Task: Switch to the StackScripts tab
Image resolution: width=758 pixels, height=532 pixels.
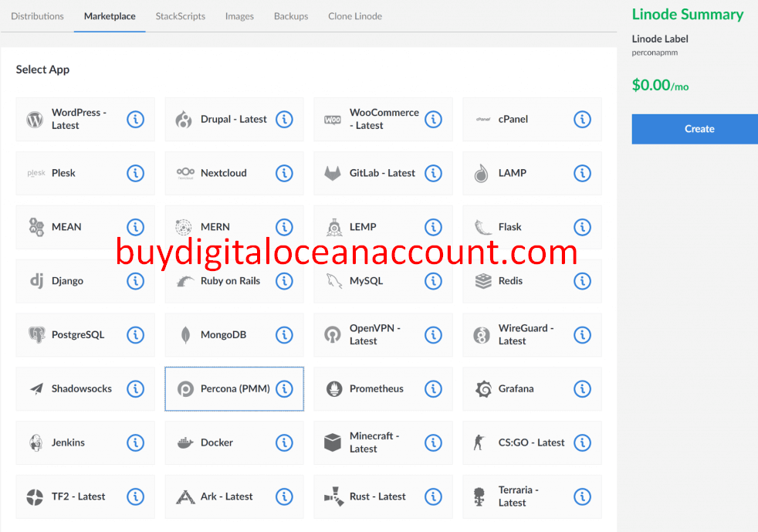Action: tap(180, 15)
